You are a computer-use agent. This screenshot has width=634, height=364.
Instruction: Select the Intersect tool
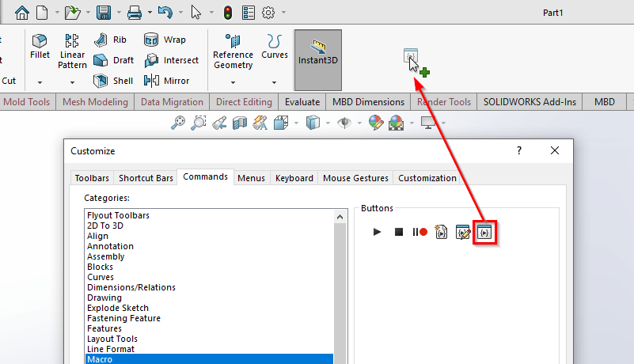(171, 60)
